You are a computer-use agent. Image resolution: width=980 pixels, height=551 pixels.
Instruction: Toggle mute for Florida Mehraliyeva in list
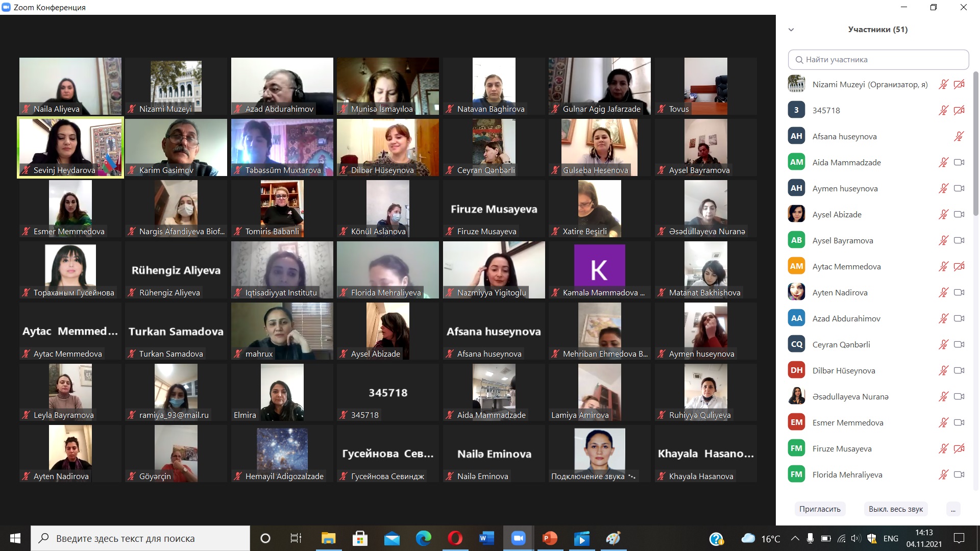(x=943, y=474)
